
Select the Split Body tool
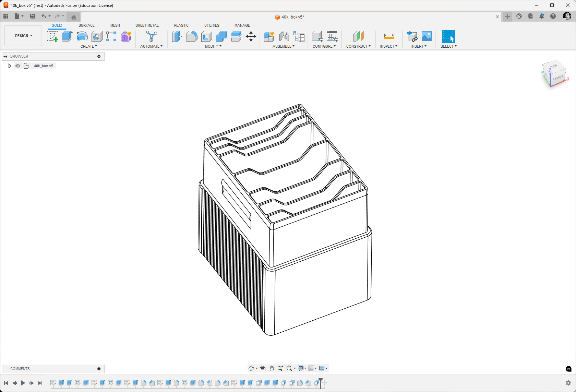(236, 36)
